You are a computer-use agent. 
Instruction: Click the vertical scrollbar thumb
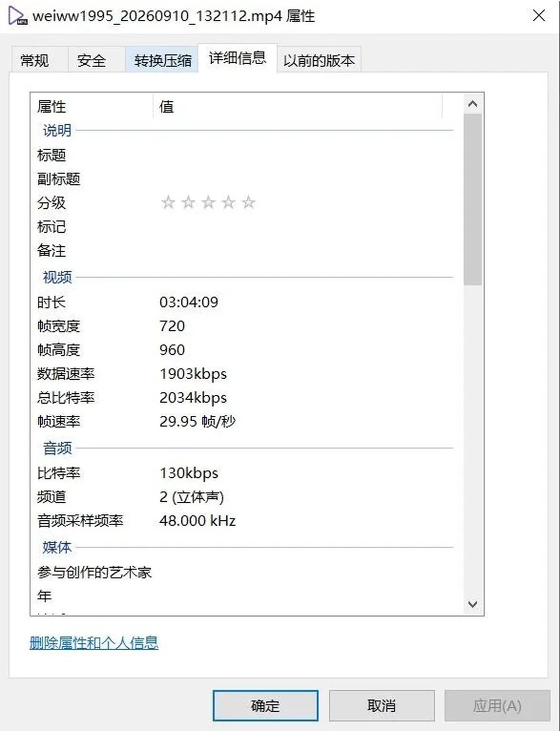pyautogui.click(x=473, y=200)
